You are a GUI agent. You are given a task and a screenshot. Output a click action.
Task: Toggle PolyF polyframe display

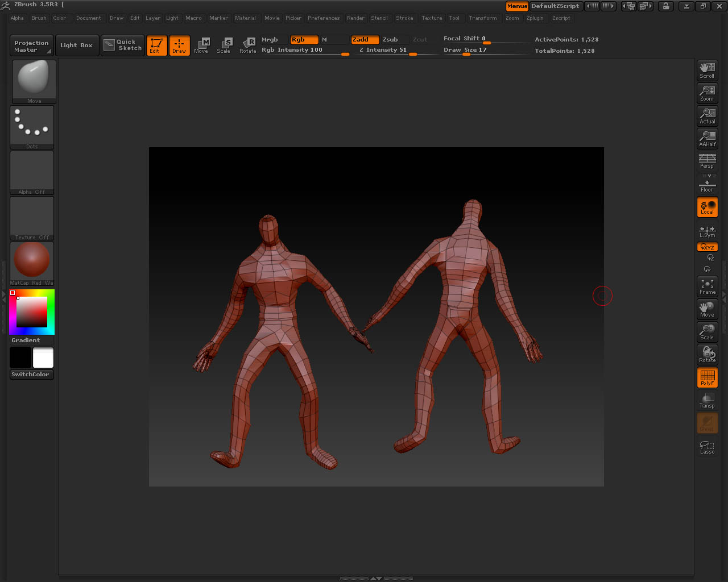click(x=707, y=377)
